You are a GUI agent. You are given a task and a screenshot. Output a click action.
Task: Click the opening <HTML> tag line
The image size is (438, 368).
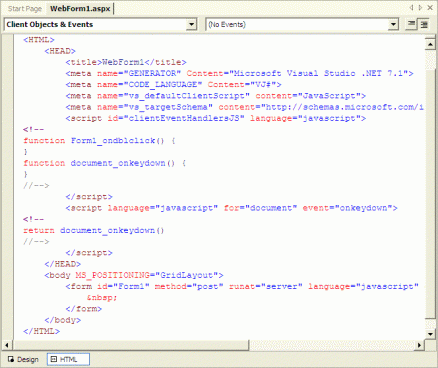(x=39, y=40)
